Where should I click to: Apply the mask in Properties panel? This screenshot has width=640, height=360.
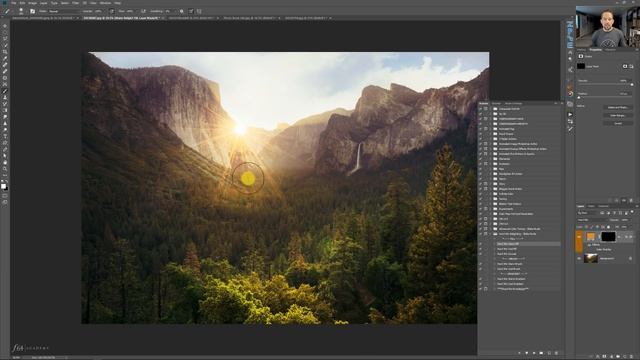pyautogui.click(x=617, y=200)
